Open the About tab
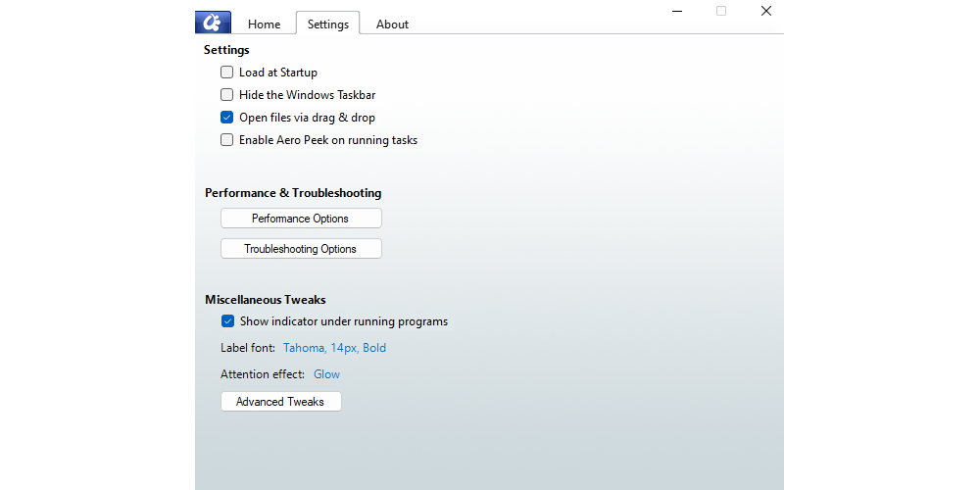The width and height of the screenshot is (980, 490). pos(393,24)
